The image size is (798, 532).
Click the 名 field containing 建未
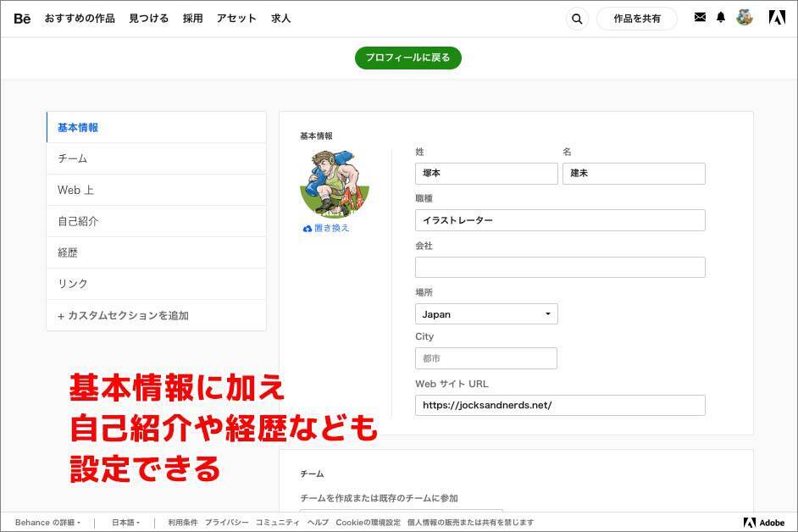coord(634,174)
